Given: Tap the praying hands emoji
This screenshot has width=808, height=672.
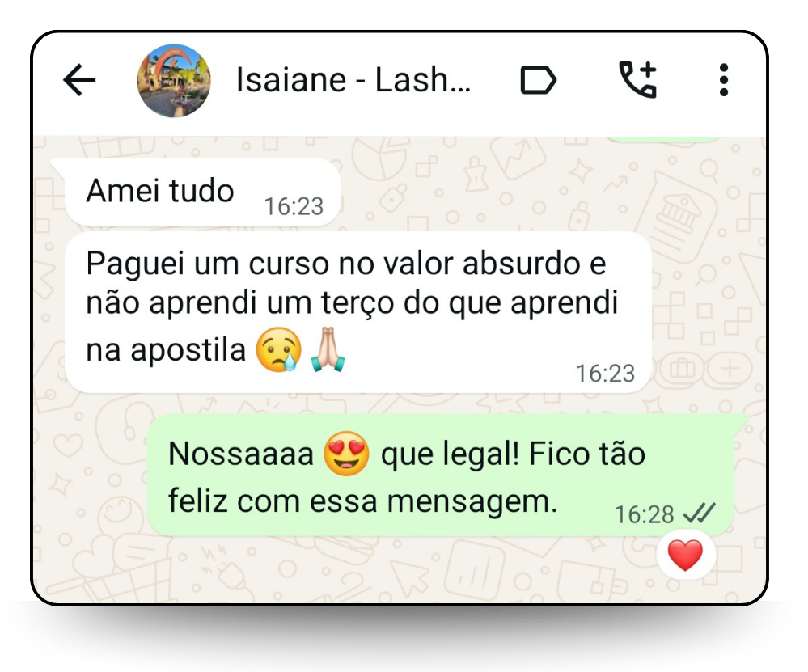Looking at the screenshot, I should point(328,349).
